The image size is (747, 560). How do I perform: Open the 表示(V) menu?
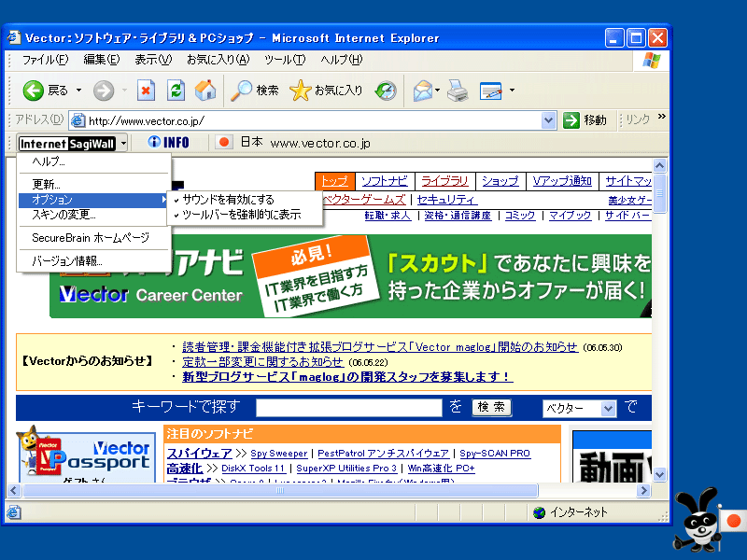[x=153, y=60]
